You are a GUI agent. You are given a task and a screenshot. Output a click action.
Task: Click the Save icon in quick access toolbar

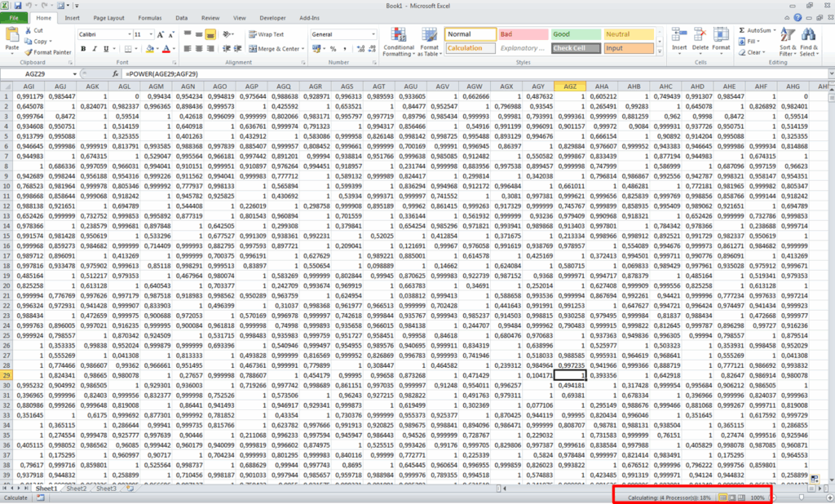coord(17,6)
